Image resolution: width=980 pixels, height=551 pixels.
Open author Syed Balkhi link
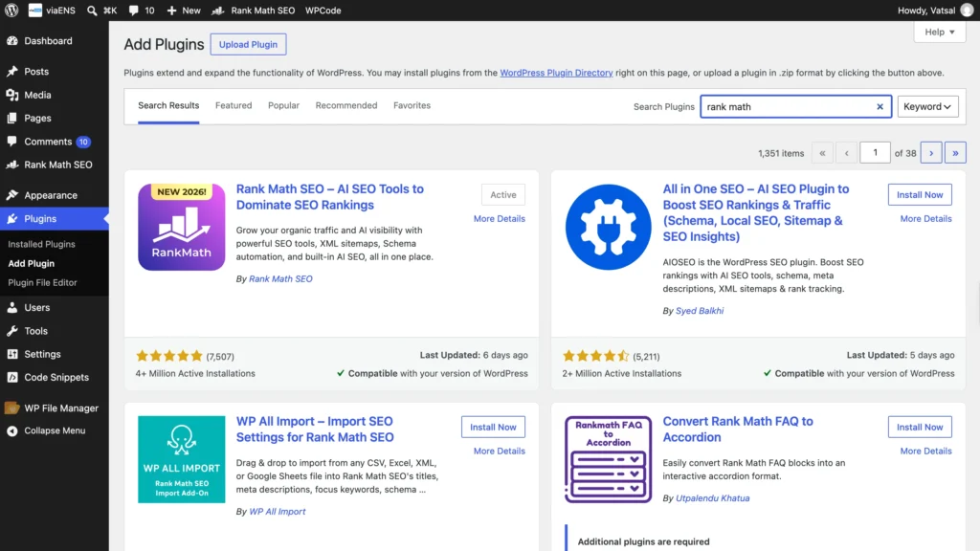[700, 311]
